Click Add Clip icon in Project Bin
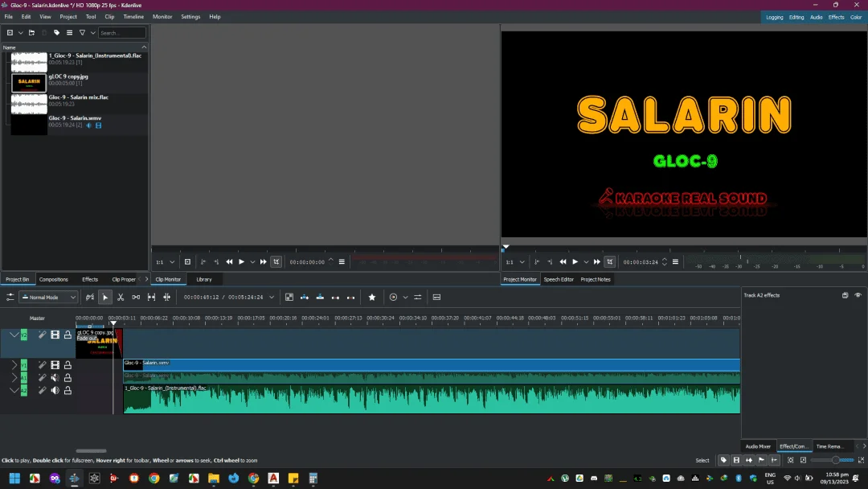The image size is (868, 489). point(10,33)
